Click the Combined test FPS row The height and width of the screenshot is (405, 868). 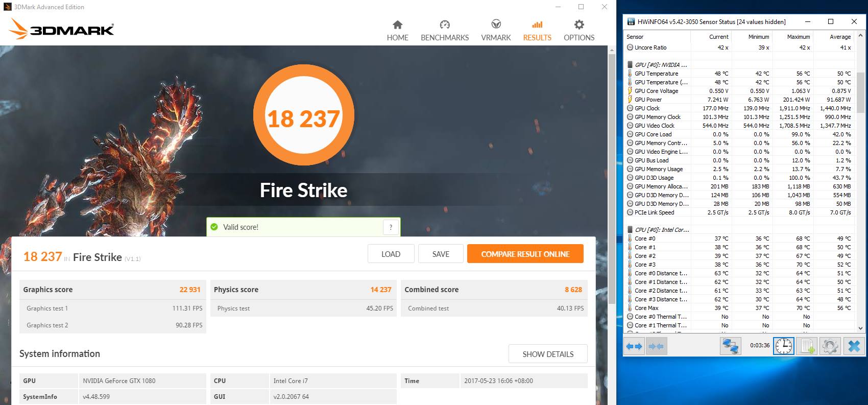tap(494, 308)
